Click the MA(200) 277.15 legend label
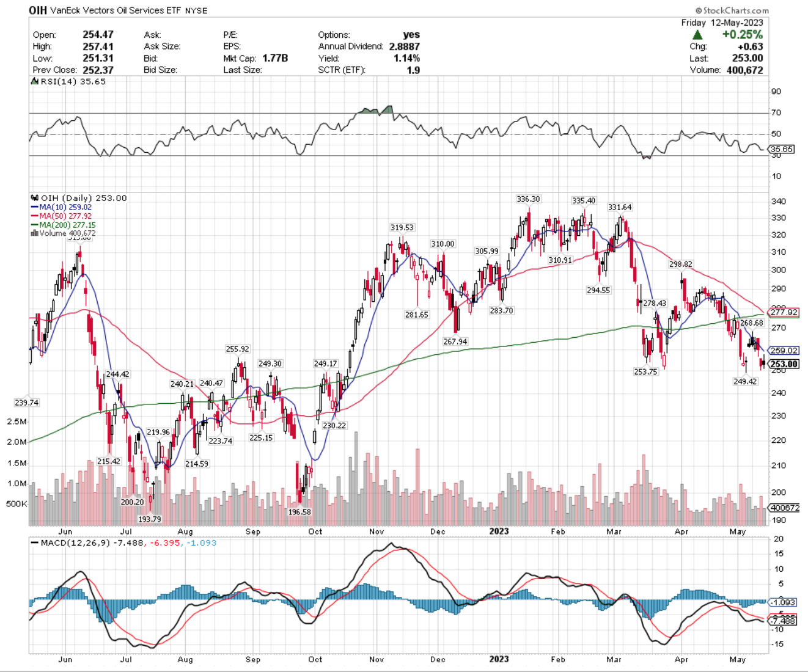Viewport: 808px width, 672px height. pyautogui.click(x=67, y=225)
